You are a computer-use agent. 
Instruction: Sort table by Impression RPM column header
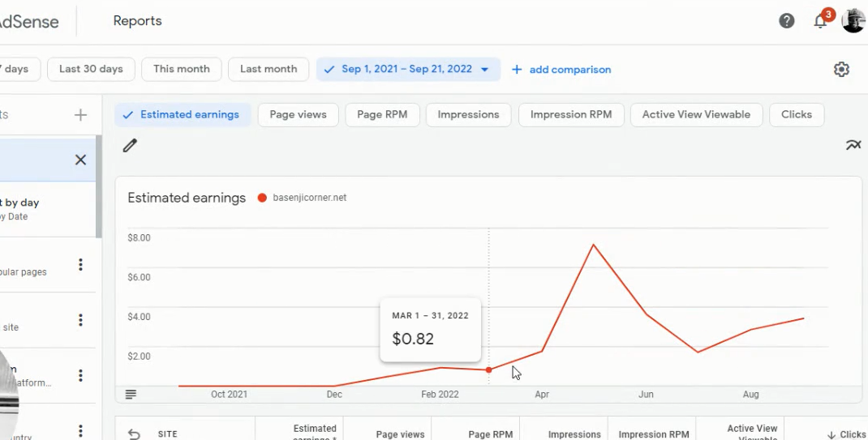[654, 434]
